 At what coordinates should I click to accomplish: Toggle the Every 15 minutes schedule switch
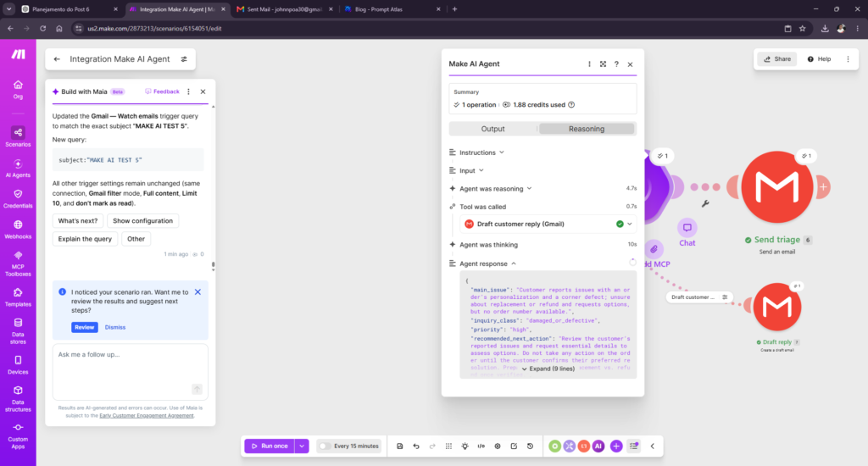[x=325, y=446]
